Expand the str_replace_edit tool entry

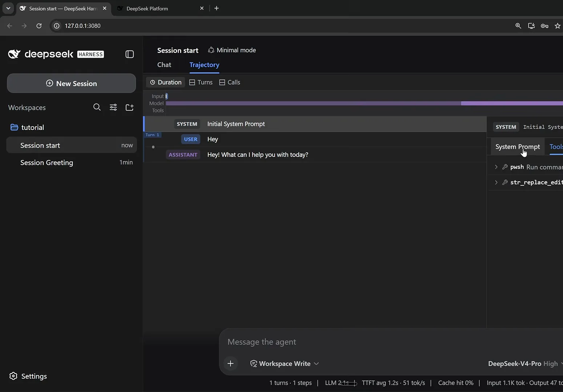(496, 182)
